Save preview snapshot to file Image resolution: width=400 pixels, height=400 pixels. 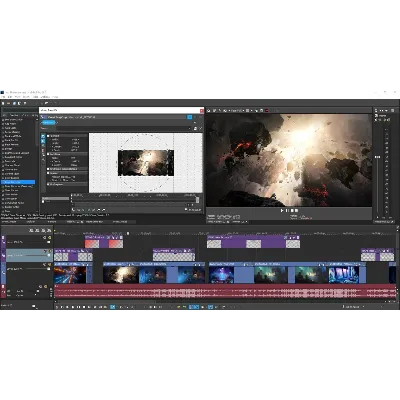(262, 110)
